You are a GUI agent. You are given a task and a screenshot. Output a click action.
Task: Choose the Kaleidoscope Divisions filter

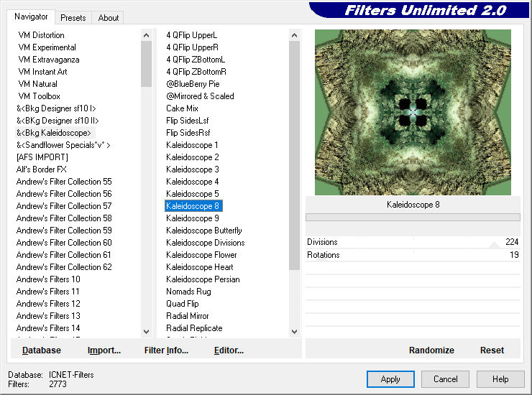pos(206,243)
